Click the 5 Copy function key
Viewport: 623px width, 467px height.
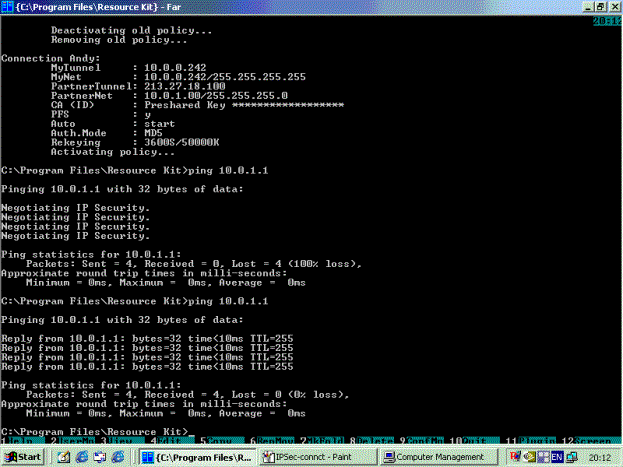coord(222,441)
